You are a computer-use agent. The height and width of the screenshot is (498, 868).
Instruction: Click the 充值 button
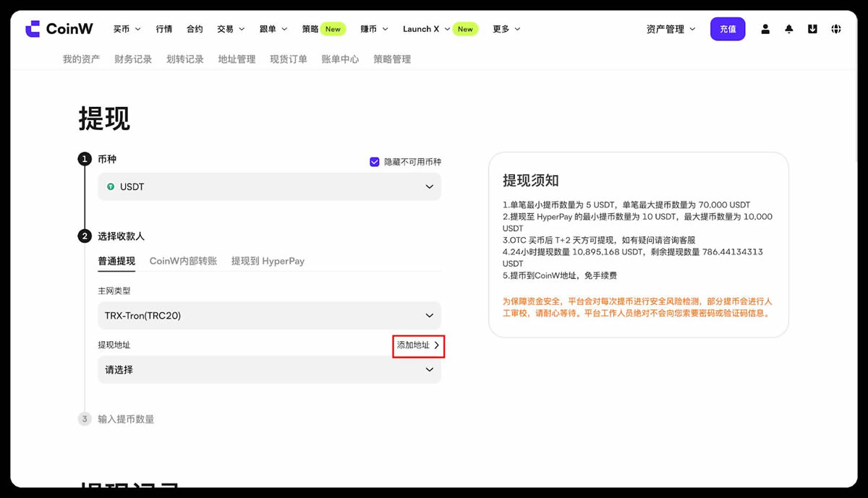(728, 29)
